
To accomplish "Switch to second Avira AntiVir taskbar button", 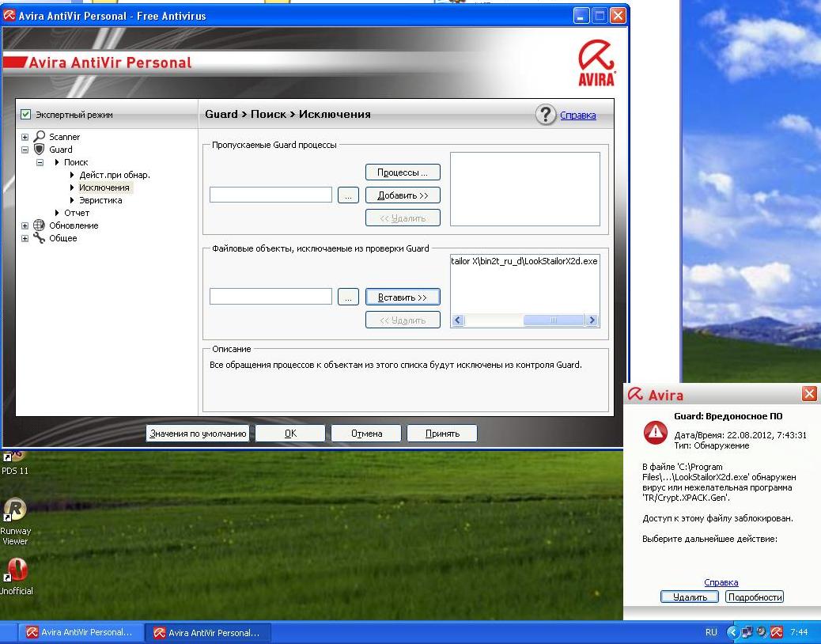I will 208,632.
